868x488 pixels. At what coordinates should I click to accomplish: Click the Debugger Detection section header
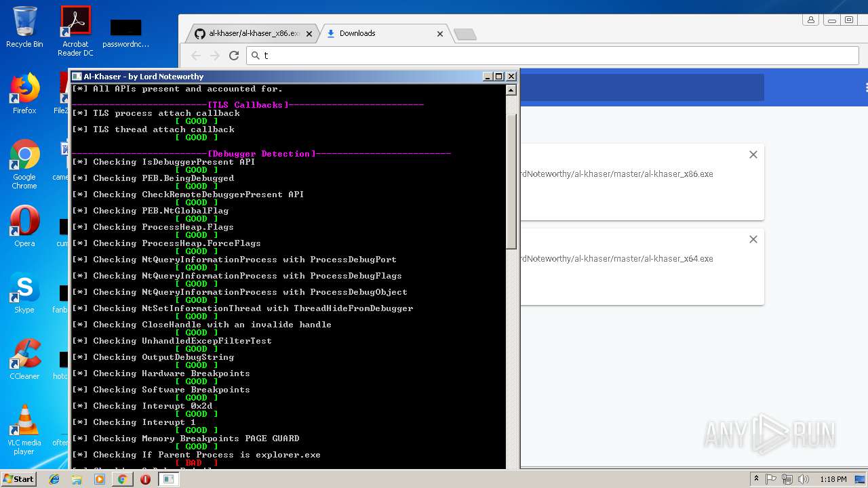tap(261, 154)
